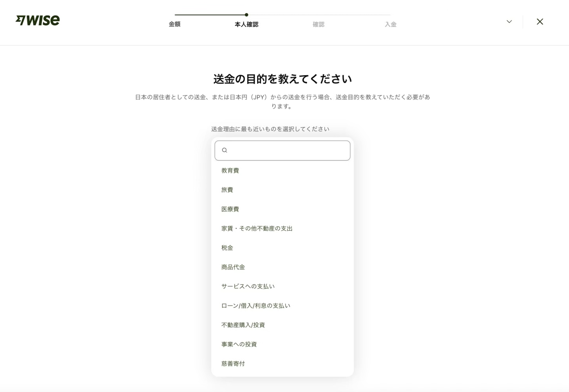Viewport: 569px width, 392px height.
Task: Select 不動産購入/投資 option
Action: pyautogui.click(x=243, y=325)
